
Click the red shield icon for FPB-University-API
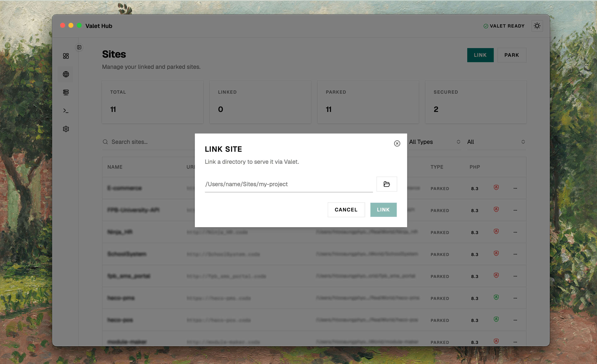pos(496,209)
